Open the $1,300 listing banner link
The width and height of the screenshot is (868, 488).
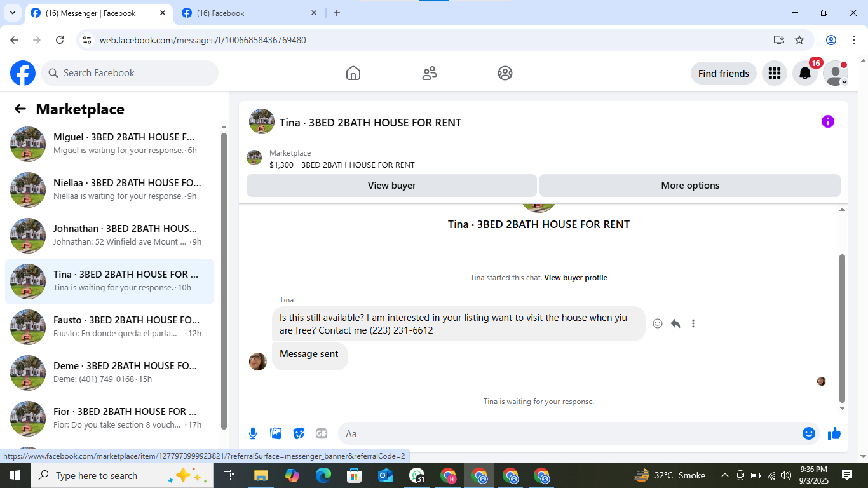click(342, 165)
